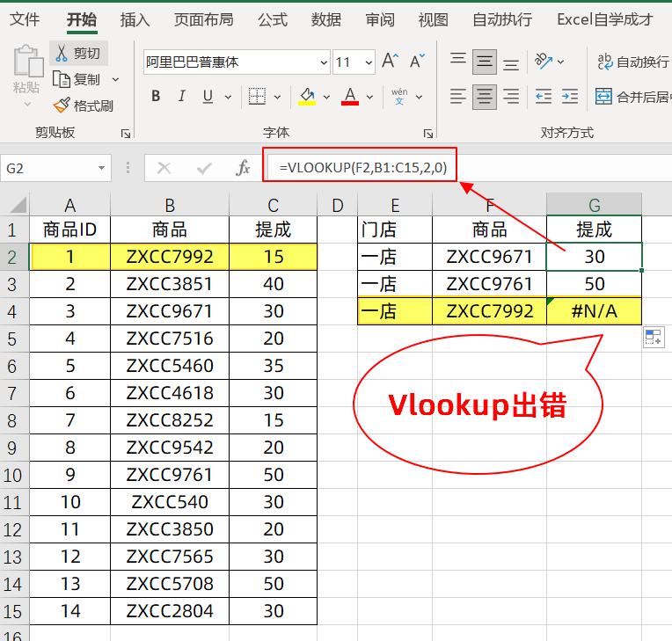The height and width of the screenshot is (641, 672).
Task: Switch to the 插入 tab
Action: pyautogui.click(x=135, y=19)
